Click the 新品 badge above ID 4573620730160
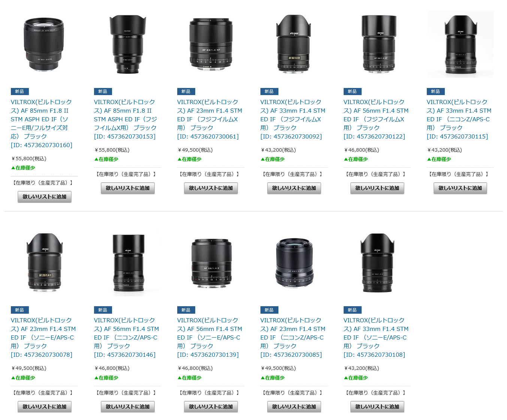Screen dimensions: 507x420 (20, 91)
